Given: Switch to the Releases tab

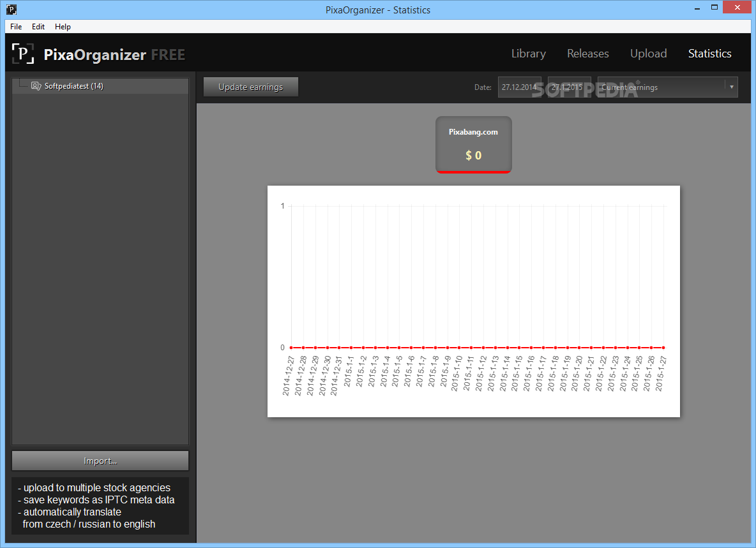Looking at the screenshot, I should pos(587,54).
